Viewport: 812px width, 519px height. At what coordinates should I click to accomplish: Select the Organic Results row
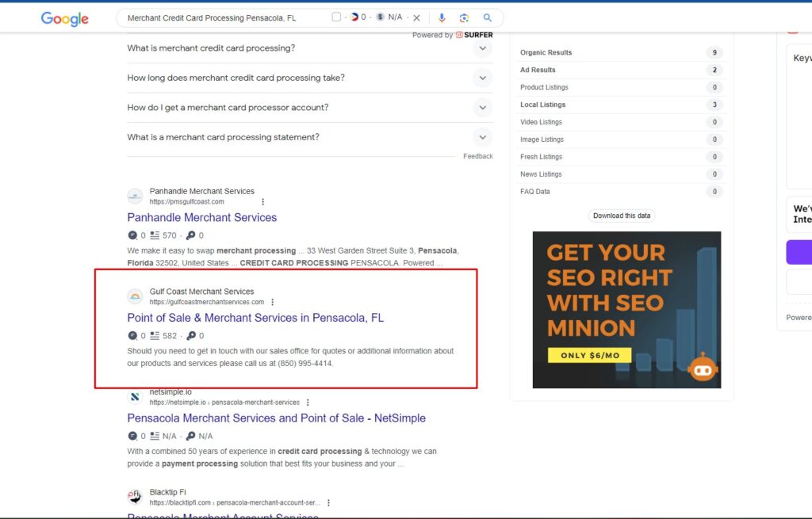622,53
